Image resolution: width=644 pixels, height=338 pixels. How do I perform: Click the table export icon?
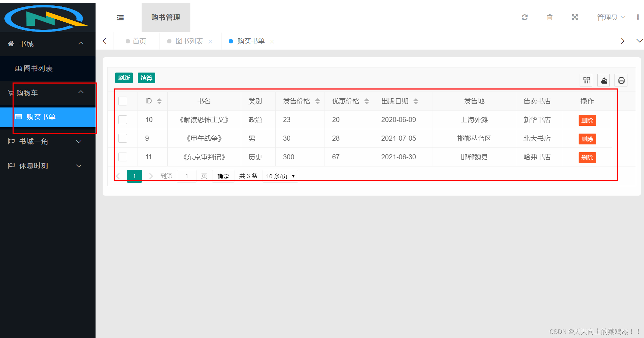604,80
